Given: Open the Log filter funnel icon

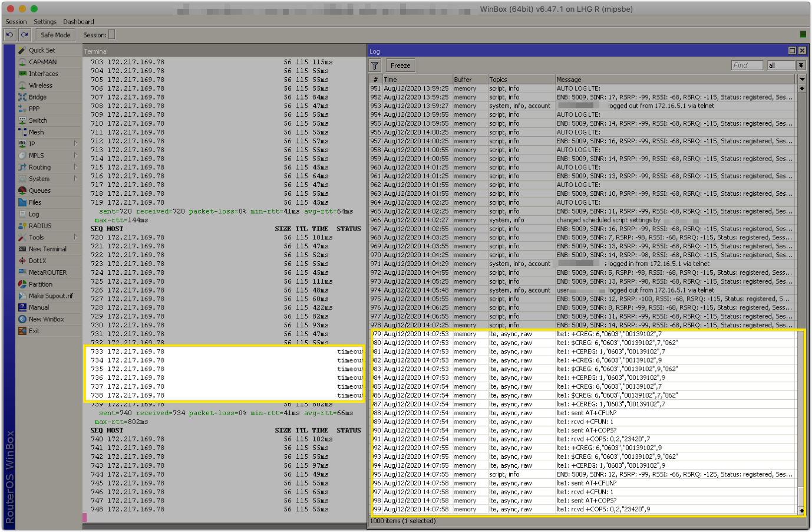Looking at the screenshot, I should click(x=375, y=65).
